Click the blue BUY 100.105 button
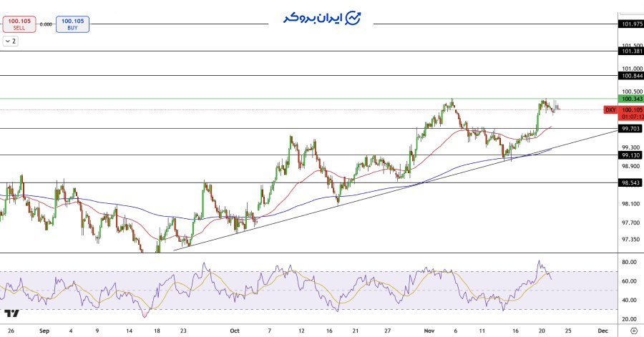 coord(72,24)
